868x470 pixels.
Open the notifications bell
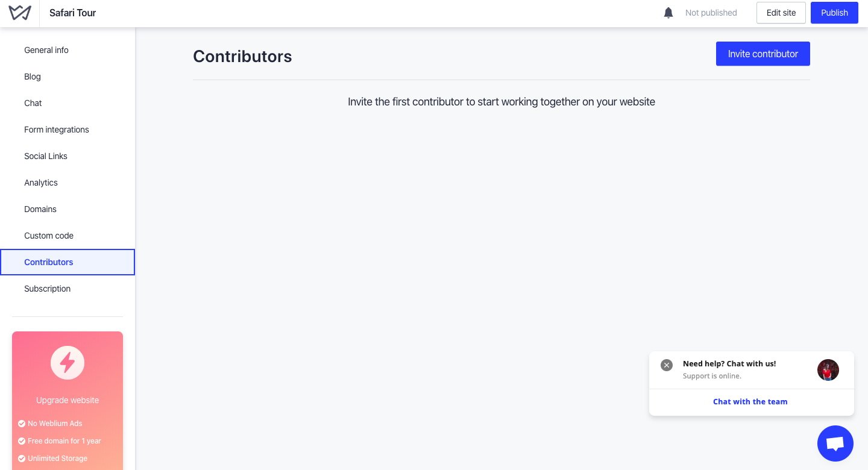(x=668, y=13)
